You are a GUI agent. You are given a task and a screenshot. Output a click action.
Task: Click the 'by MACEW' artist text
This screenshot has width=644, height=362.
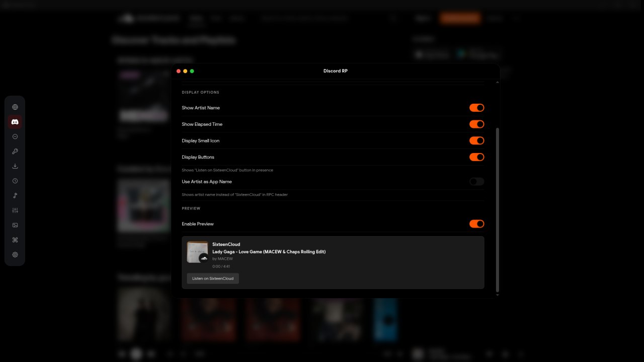(222, 259)
